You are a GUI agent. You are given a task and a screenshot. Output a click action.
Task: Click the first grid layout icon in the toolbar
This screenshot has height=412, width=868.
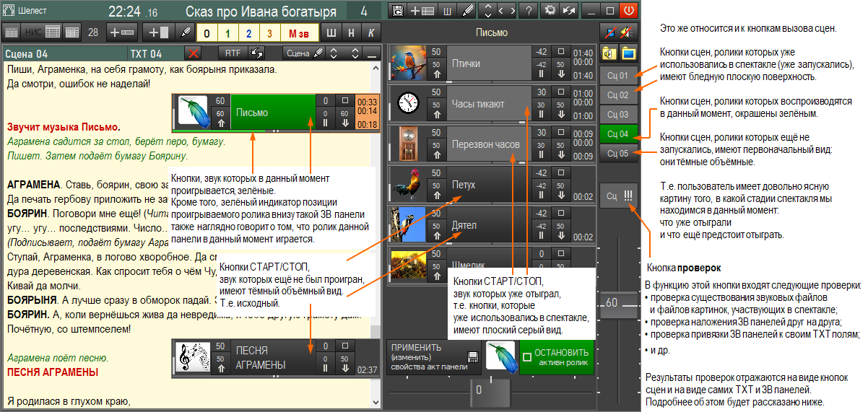(12, 32)
